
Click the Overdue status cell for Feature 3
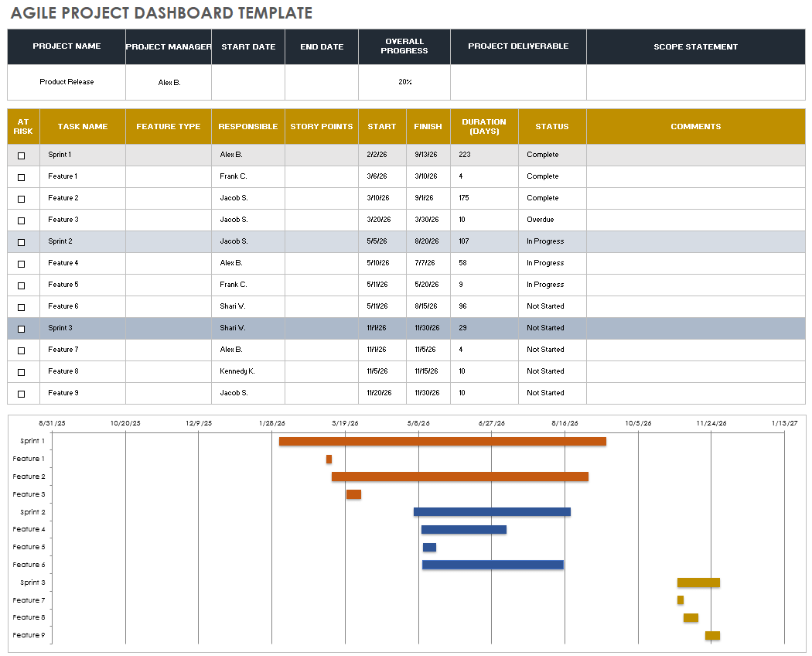pos(552,220)
